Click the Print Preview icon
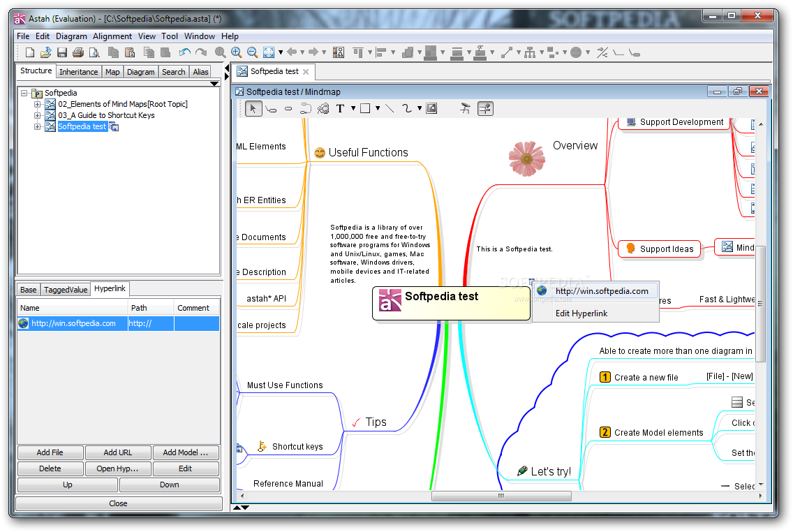This screenshot has width=793, height=532. (x=94, y=52)
